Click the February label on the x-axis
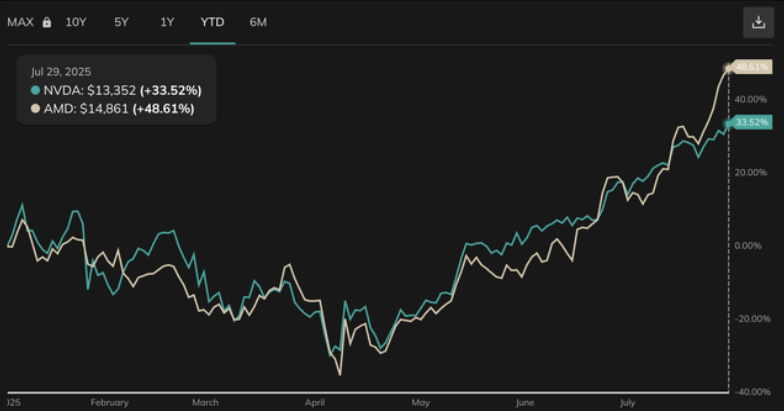This screenshot has height=411, width=784. pos(109,402)
